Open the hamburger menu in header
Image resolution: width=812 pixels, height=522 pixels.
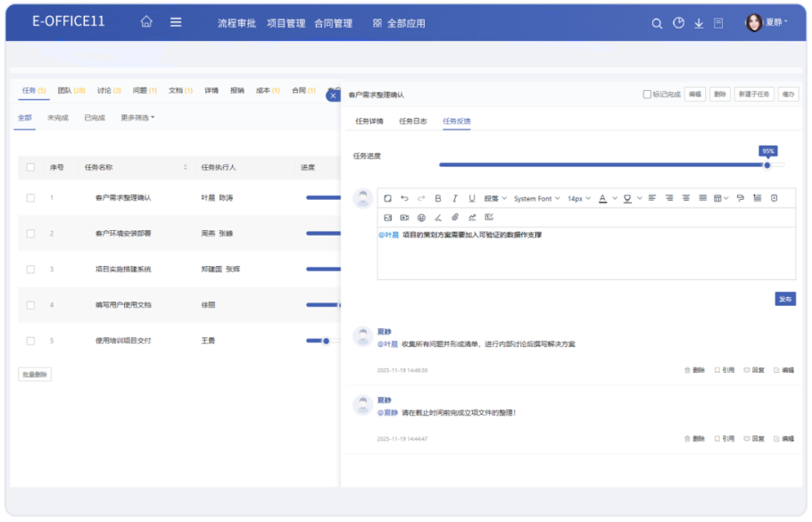coord(176,22)
